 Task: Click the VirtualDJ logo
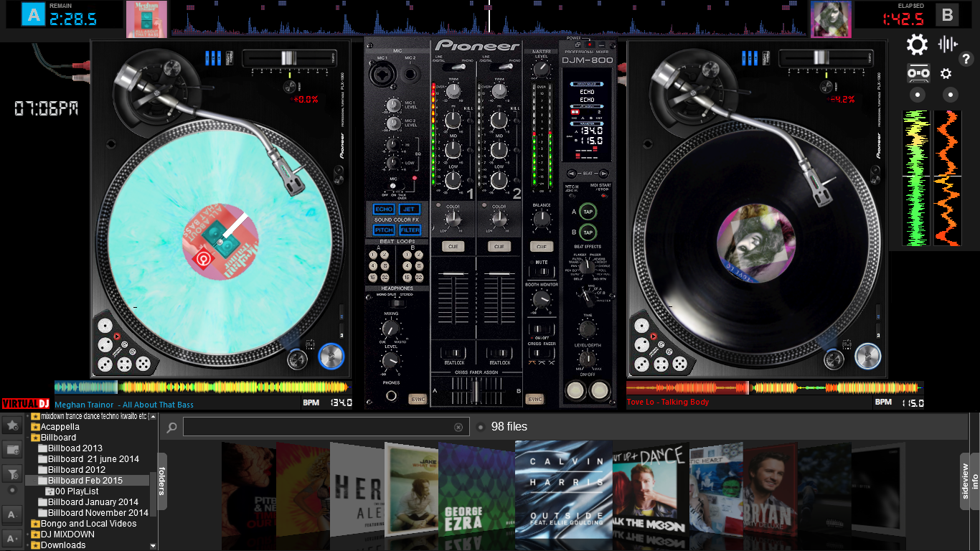tap(27, 403)
